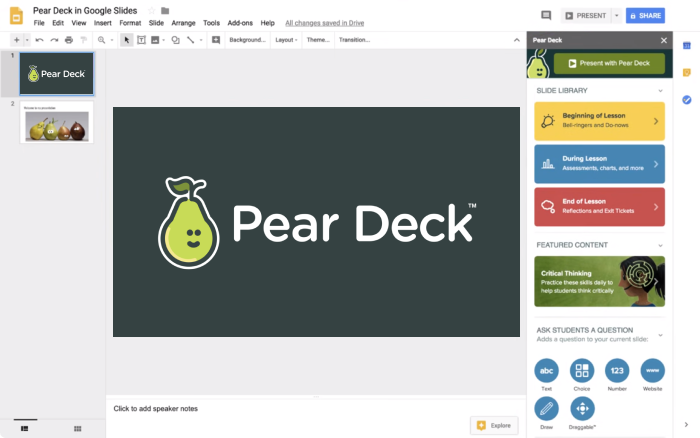
Task: Click the blue Share button
Action: 645,16
